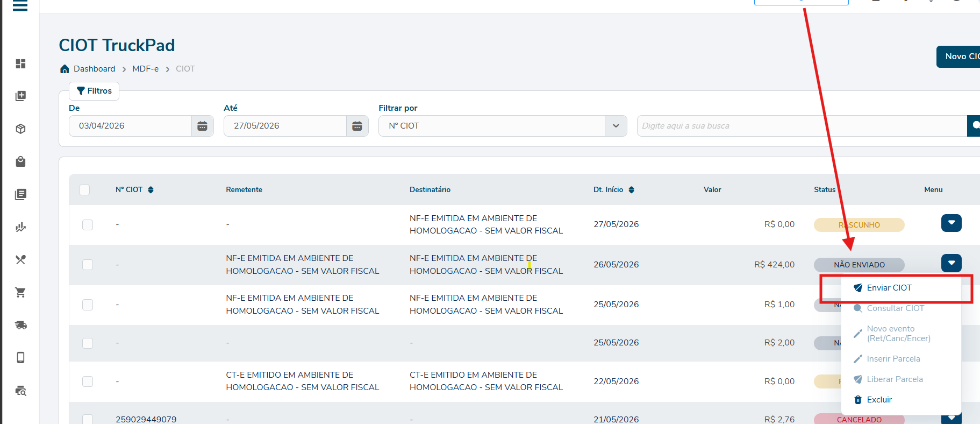Click the CANCELADO status badge

(x=859, y=420)
